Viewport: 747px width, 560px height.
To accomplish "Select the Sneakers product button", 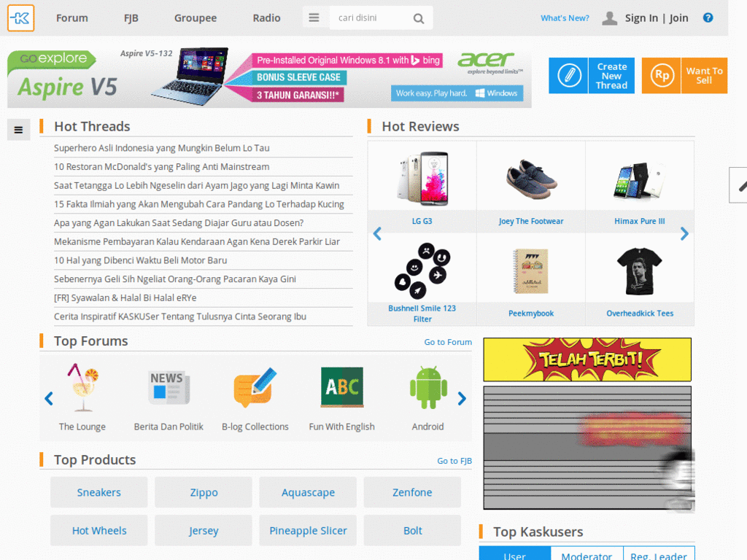I will [99, 492].
